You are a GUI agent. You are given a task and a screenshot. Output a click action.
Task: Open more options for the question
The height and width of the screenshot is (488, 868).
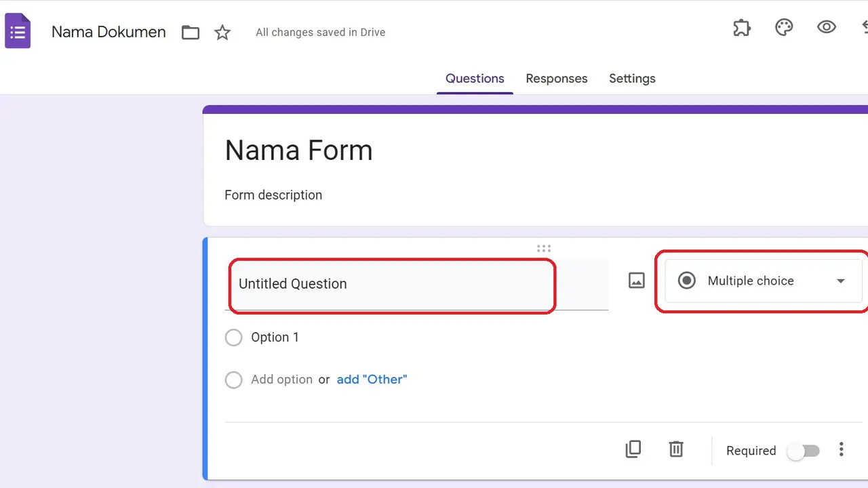pyautogui.click(x=841, y=449)
